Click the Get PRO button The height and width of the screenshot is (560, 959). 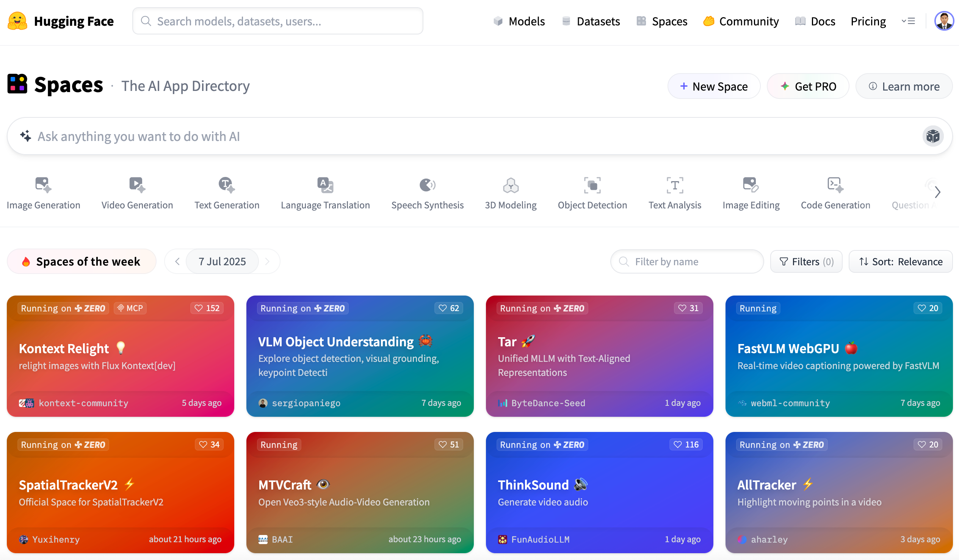(x=808, y=86)
